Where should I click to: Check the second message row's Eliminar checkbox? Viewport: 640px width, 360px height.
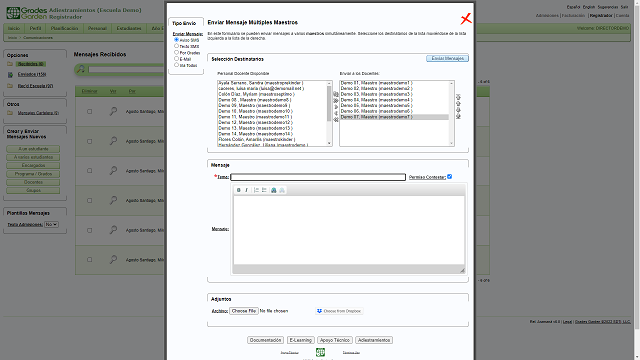[89, 141]
